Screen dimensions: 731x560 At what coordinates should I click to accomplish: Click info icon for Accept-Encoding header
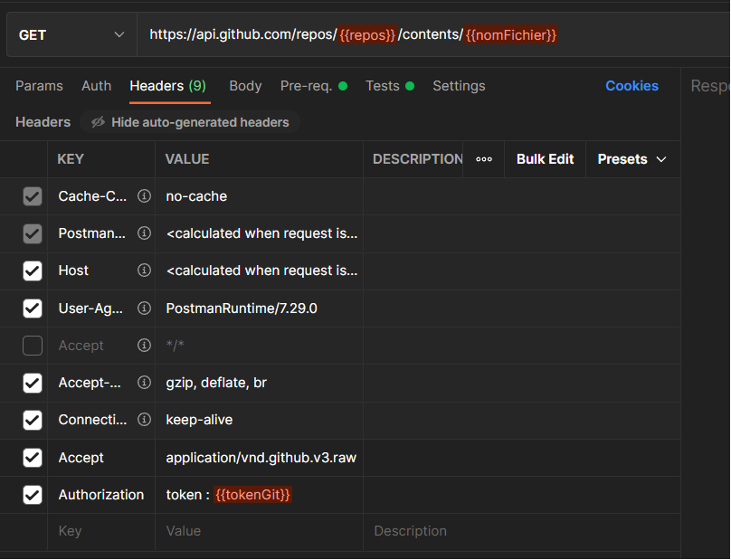tap(144, 383)
